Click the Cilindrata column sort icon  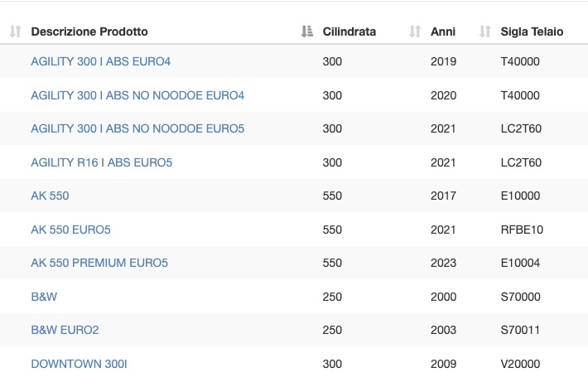click(307, 31)
